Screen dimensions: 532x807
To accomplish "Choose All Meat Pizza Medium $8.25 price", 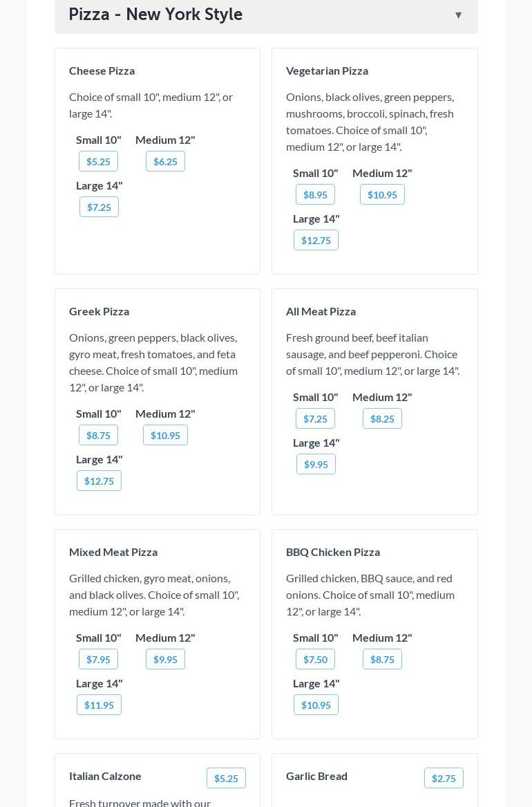I will (382, 418).
